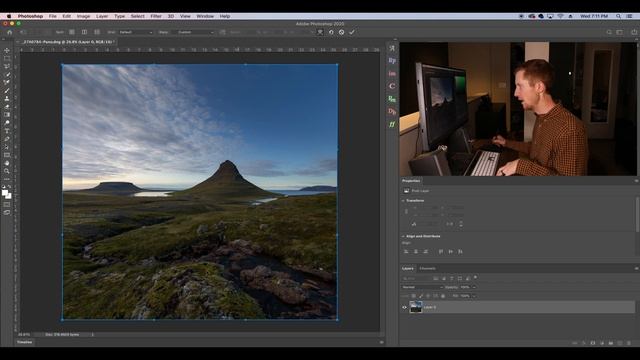
Task: Select the Clone Stamp tool
Action: [7, 99]
